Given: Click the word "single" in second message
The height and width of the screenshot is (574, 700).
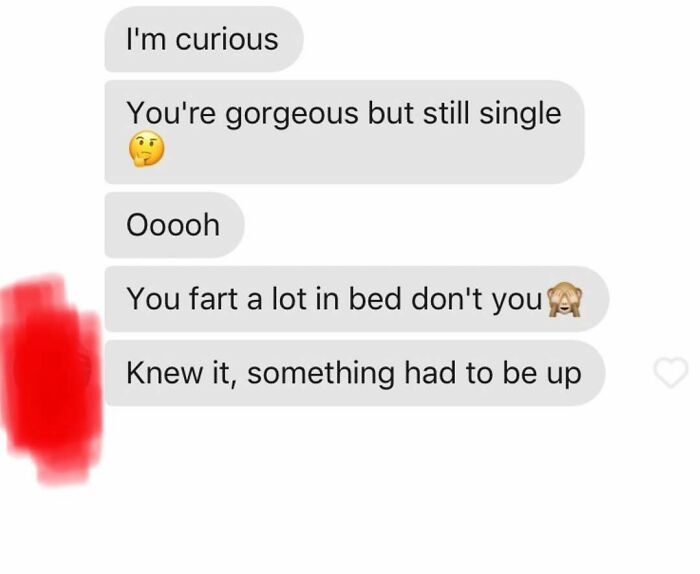Looking at the screenshot, I should click(x=520, y=114).
